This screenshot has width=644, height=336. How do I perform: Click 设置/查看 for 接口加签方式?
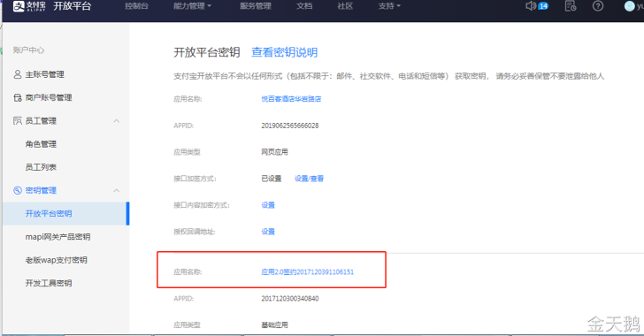point(310,179)
